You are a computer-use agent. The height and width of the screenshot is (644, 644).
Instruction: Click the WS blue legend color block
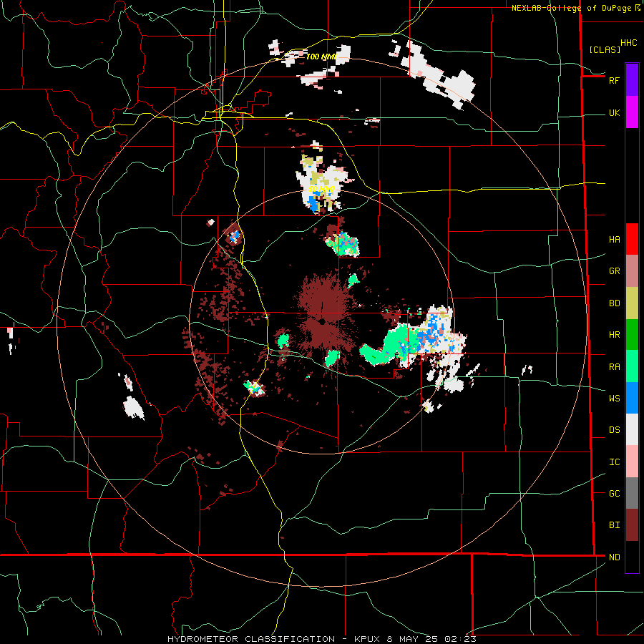[632, 398]
